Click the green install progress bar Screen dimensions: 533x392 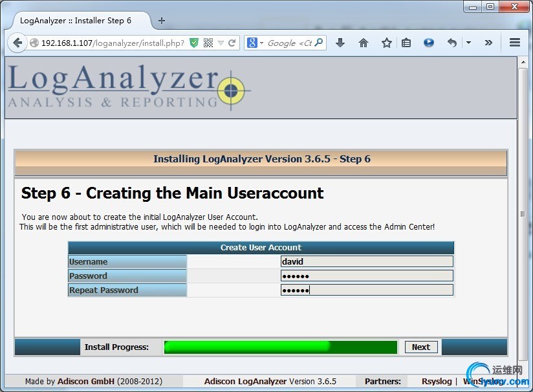pos(281,347)
